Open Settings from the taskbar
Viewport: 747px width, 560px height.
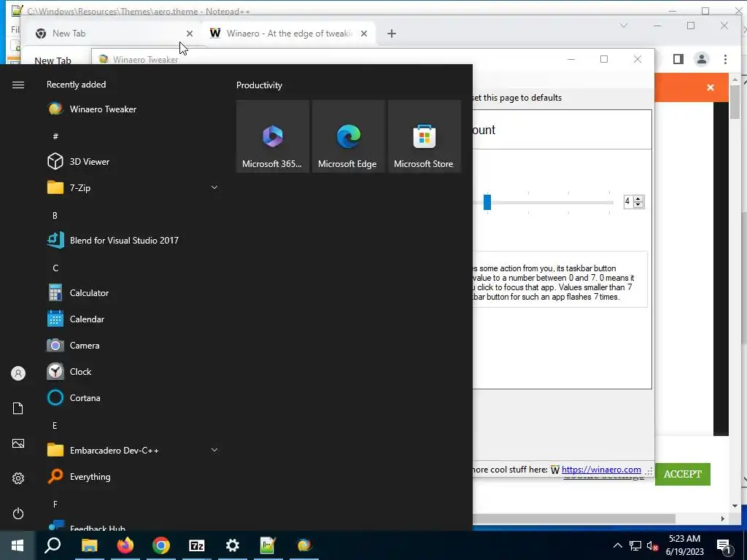click(233, 545)
